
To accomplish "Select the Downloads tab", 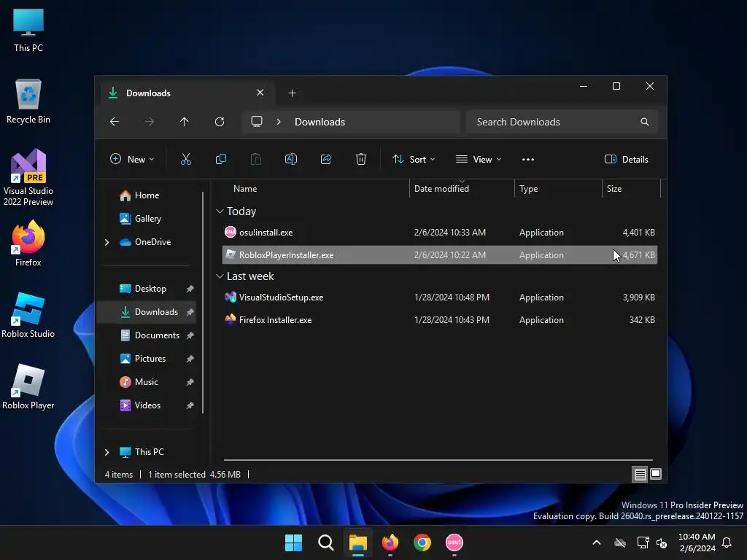I will coord(187,93).
